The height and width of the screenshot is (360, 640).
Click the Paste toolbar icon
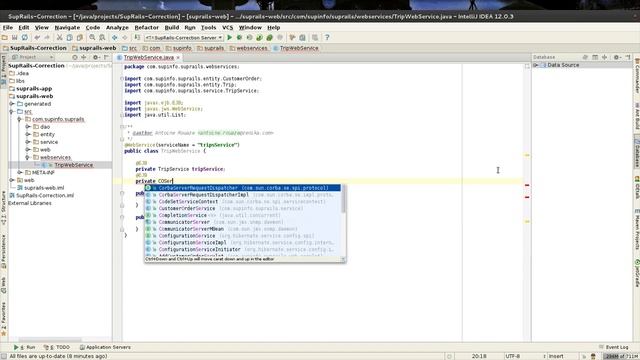[80, 38]
